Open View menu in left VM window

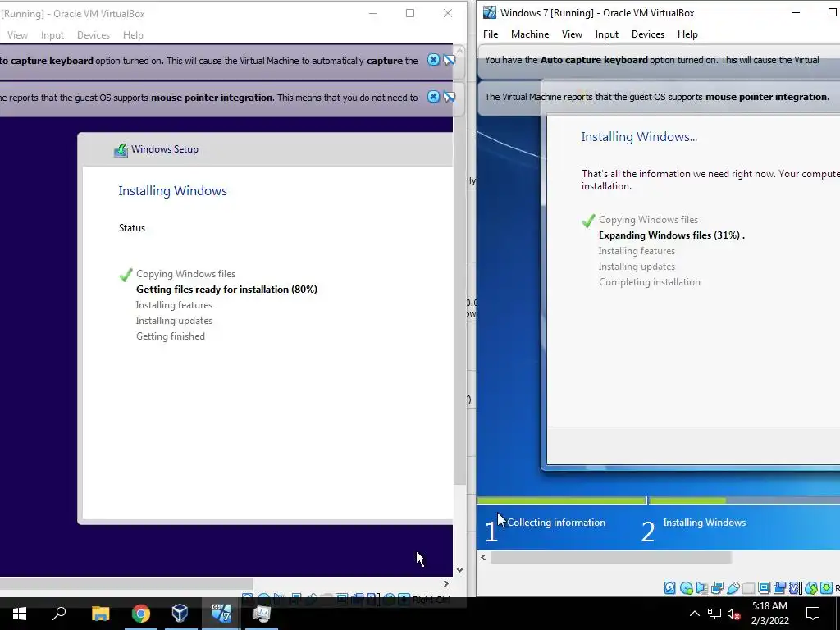[17, 35]
